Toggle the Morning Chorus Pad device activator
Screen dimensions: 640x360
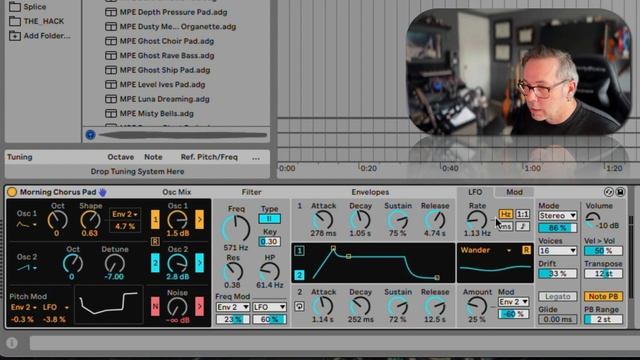click(12, 192)
